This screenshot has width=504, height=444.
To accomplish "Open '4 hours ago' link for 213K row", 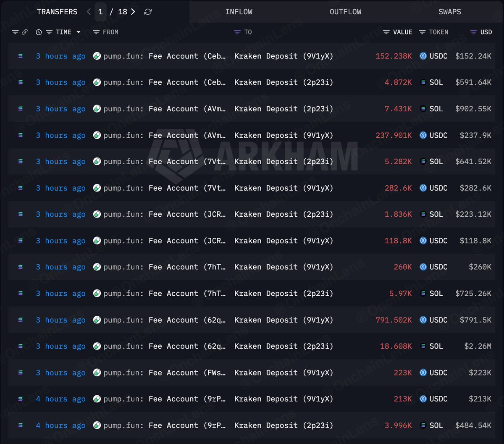I will pyautogui.click(x=60, y=399).
